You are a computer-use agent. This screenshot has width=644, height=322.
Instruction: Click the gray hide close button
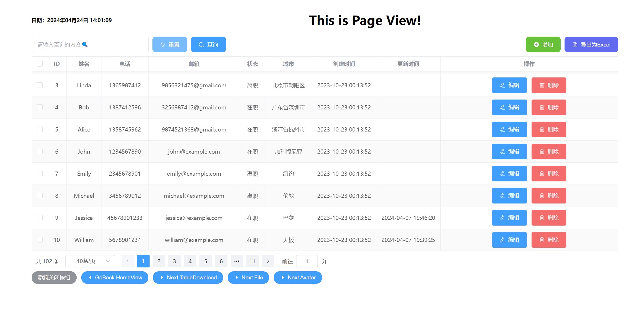coord(54,278)
